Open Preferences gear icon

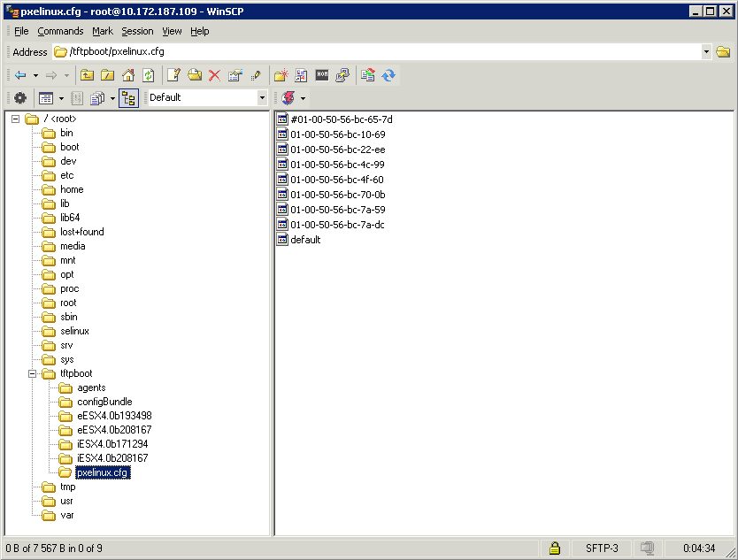click(20, 98)
